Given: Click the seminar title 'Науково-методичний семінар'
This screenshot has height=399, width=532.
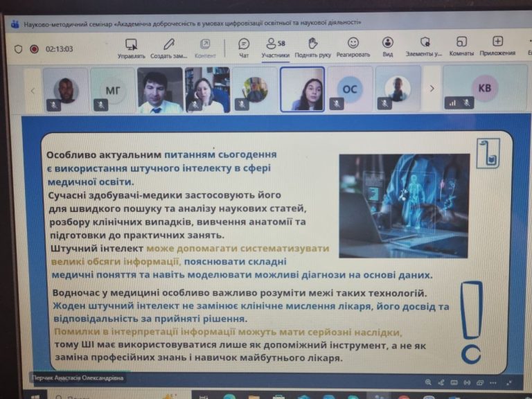Looking at the screenshot, I should (x=68, y=24).
